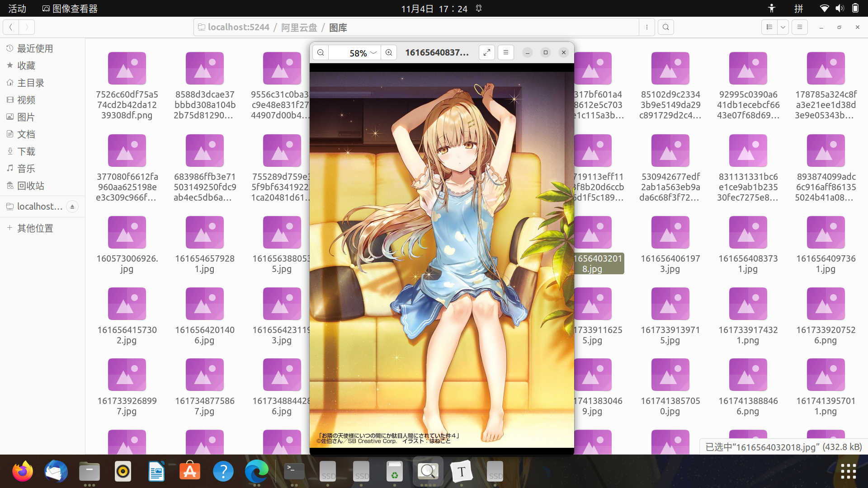Select file 1616564157302.jpg
This screenshot has height=488, width=868.
click(127, 316)
